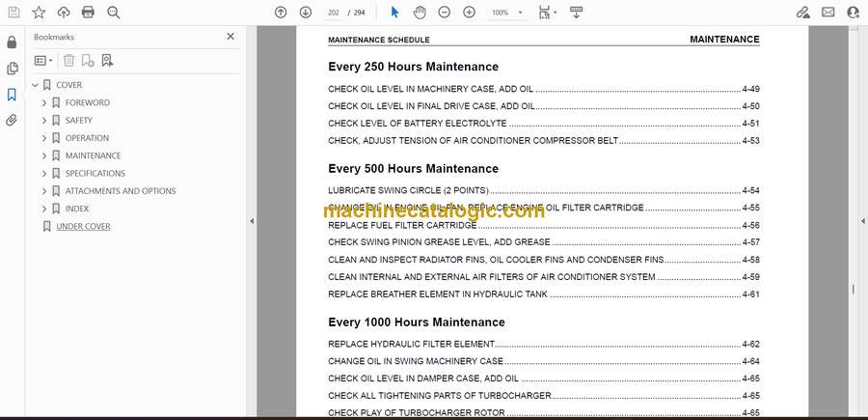Image resolution: width=868 pixels, height=420 pixels.
Task: Expand the FOREWORD bookmark
Action: 44,103
